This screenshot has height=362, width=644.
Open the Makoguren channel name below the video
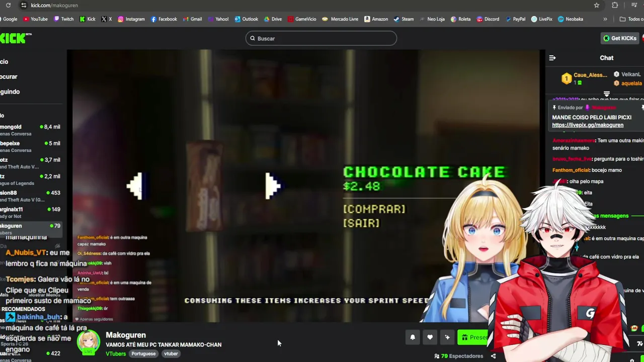tap(126, 335)
